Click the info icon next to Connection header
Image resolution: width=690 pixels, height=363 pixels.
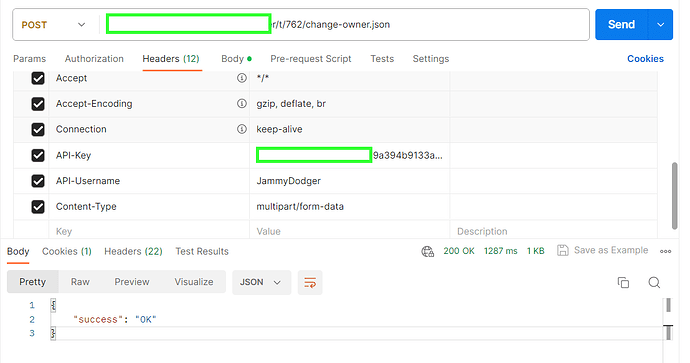[x=242, y=129]
